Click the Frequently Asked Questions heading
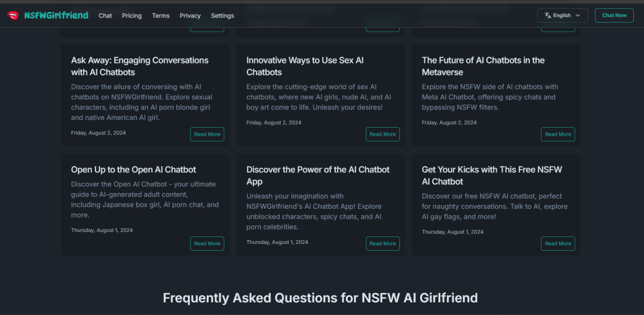This screenshot has height=315, width=644. [x=320, y=297]
